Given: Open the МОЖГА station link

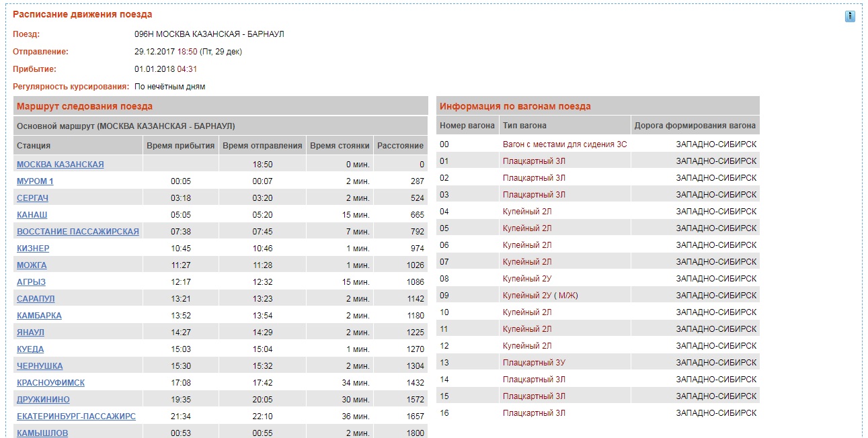Looking at the screenshot, I should 32,265.
